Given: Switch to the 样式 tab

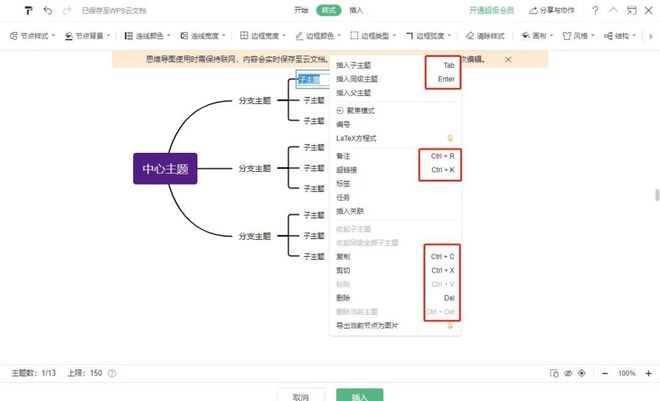Looking at the screenshot, I should (x=329, y=10).
